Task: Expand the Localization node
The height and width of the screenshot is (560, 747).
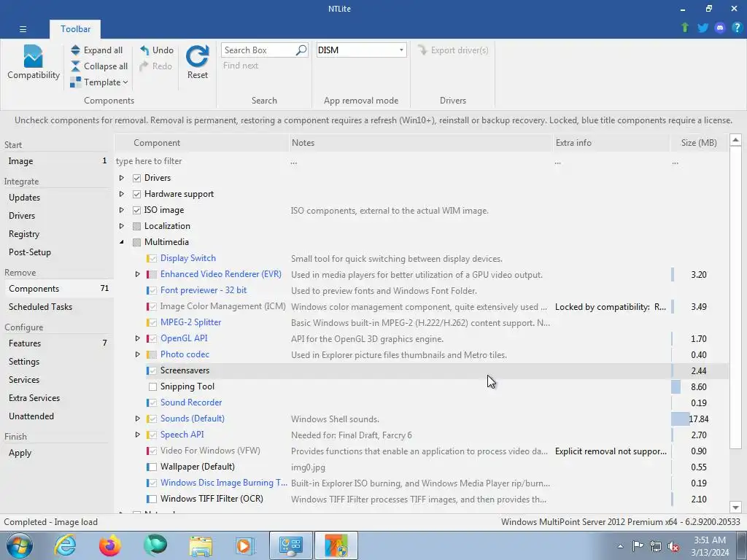Action: click(122, 226)
